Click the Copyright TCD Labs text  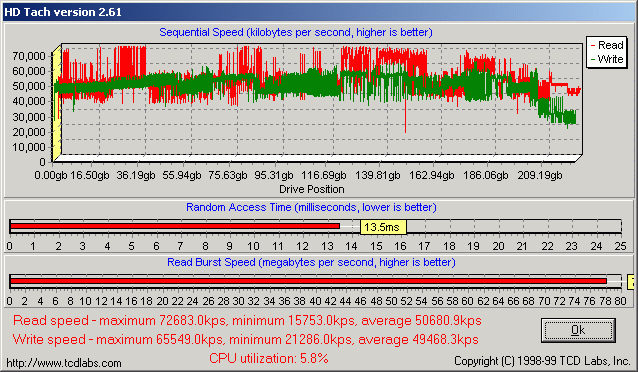click(x=542, y=361)
